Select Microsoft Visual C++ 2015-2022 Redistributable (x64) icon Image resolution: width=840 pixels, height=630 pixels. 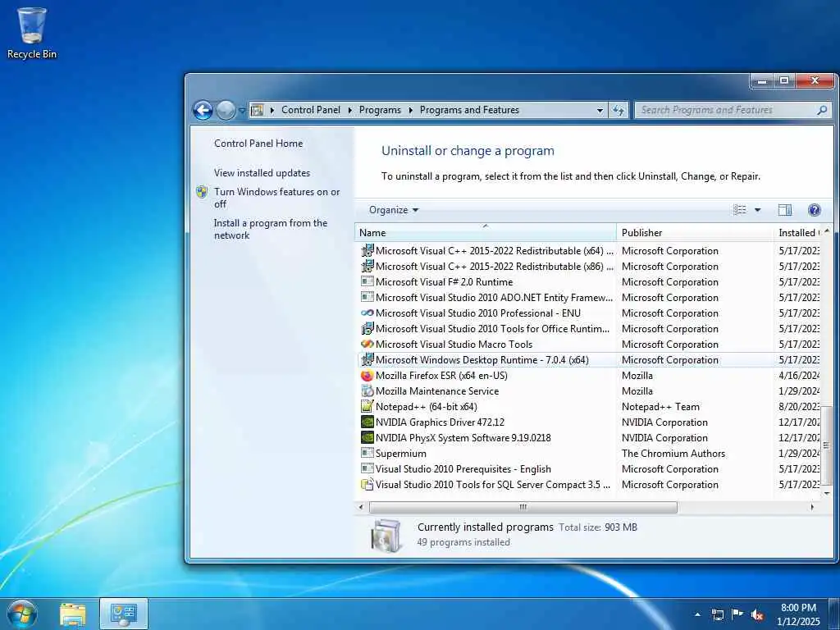(x=367, y=250)
